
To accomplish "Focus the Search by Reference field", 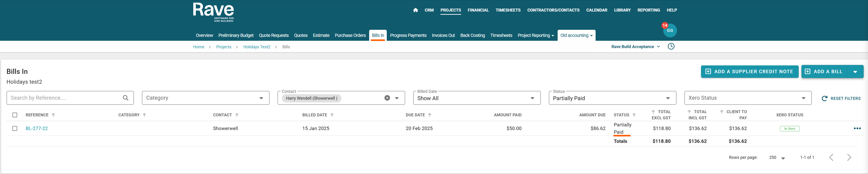I will tap(64, 98).
